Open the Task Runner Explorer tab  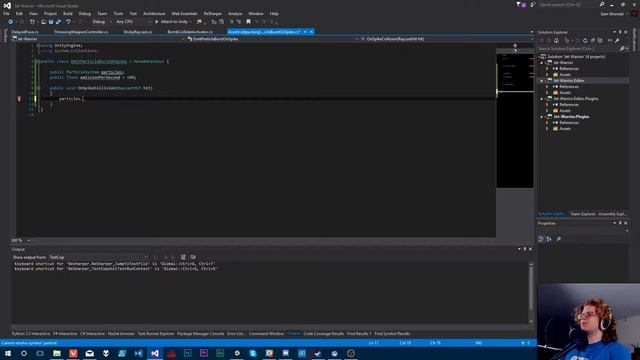pyautogui.click(x=156, y=333)
